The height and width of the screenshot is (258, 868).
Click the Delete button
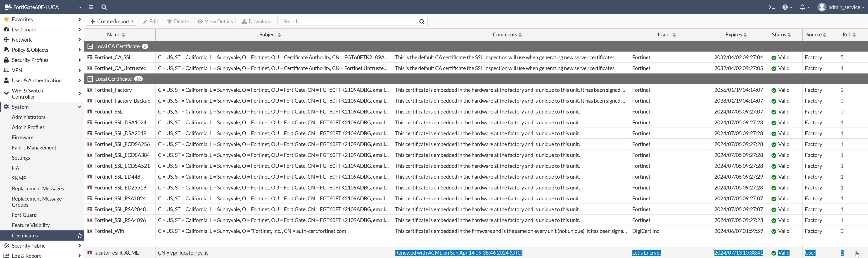coord(178,21)
